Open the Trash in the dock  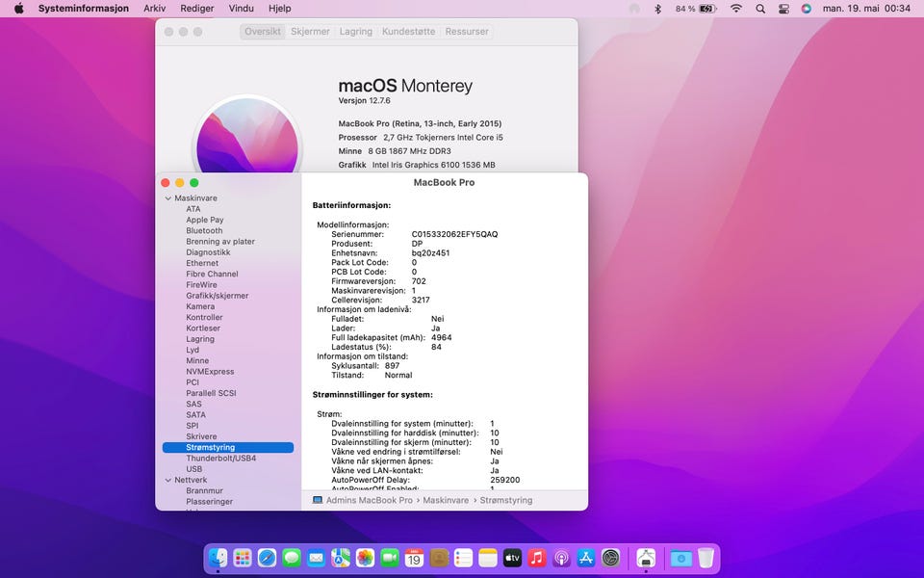point(706,558)
